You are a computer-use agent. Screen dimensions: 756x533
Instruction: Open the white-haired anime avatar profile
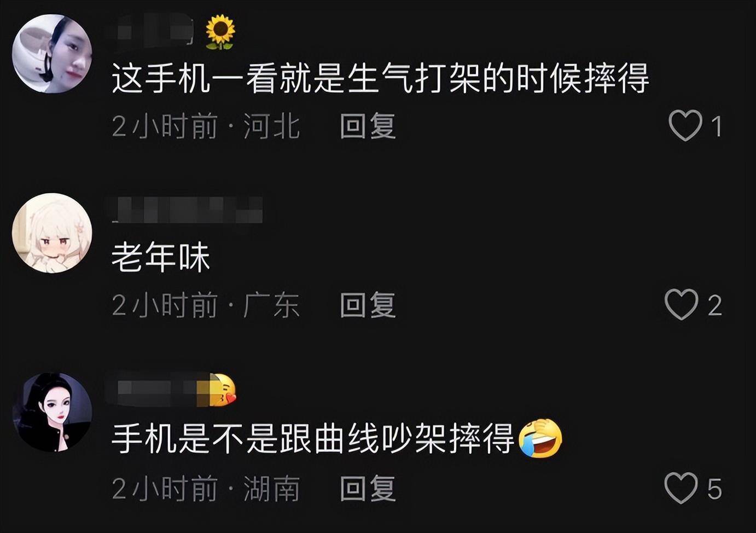pos(52,233)
